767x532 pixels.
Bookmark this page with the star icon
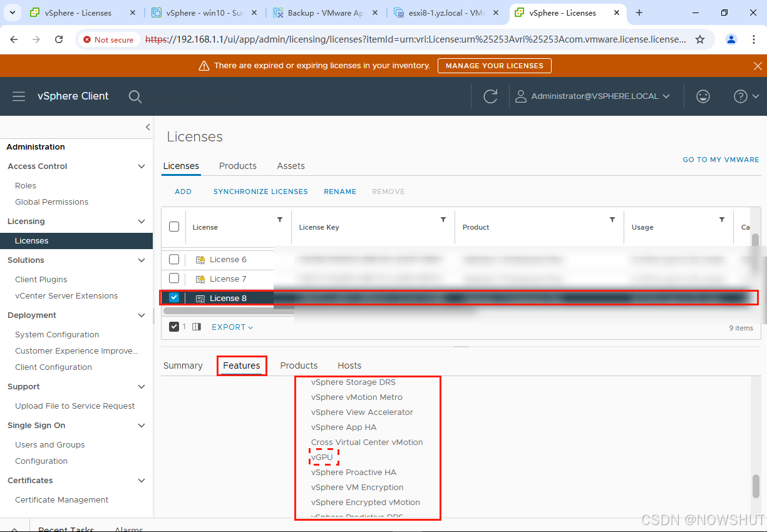coord(700,39)
